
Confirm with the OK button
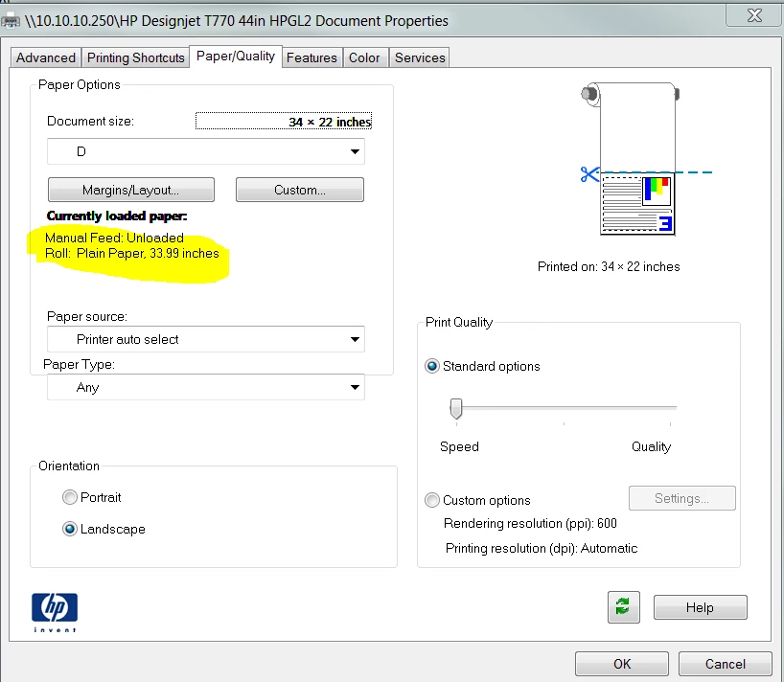(x=622, y=664)
